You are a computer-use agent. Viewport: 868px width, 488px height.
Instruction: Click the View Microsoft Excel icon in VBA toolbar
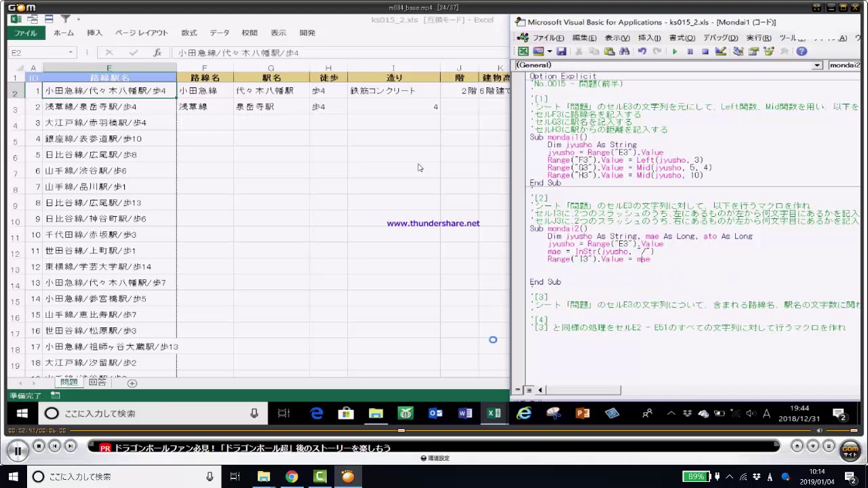click(x=524, y=52)
